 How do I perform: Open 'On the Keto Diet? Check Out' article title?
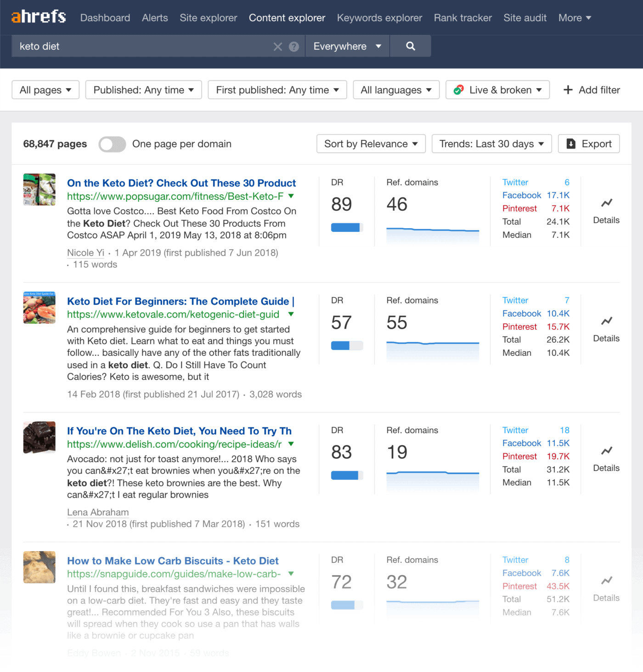(x=181, y=183)
